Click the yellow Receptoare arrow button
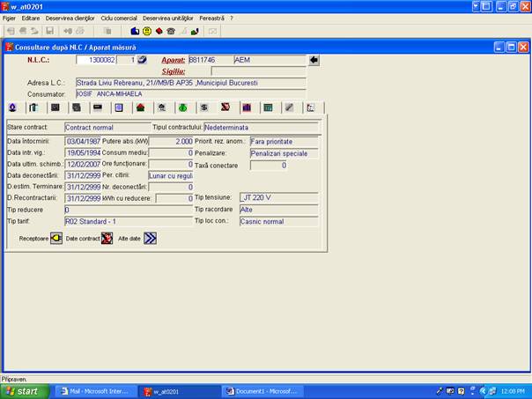This screenshot has width=532, height=399. 56,238
